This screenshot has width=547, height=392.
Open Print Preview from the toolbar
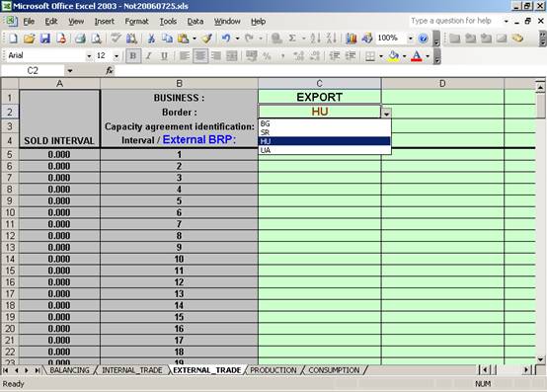[x=97, y=38]
